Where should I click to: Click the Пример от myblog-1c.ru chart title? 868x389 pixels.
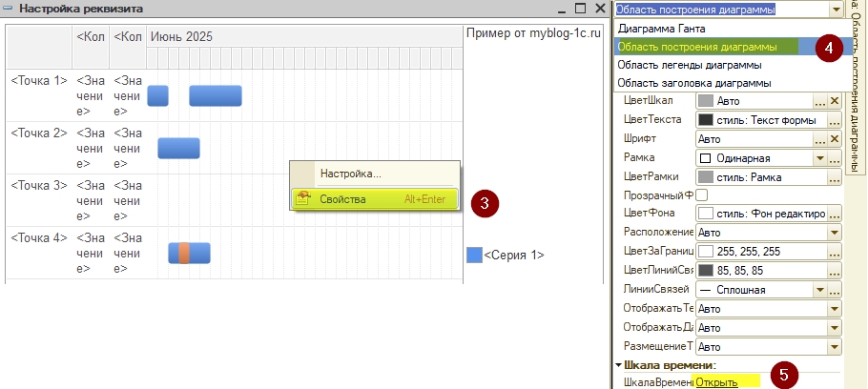pos(533,33)
